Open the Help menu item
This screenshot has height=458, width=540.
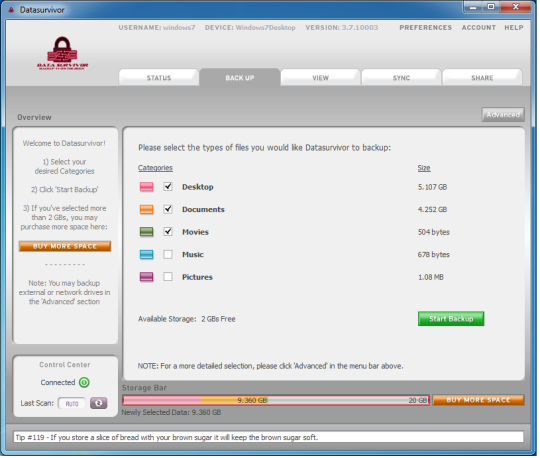(x=515, y=28)
